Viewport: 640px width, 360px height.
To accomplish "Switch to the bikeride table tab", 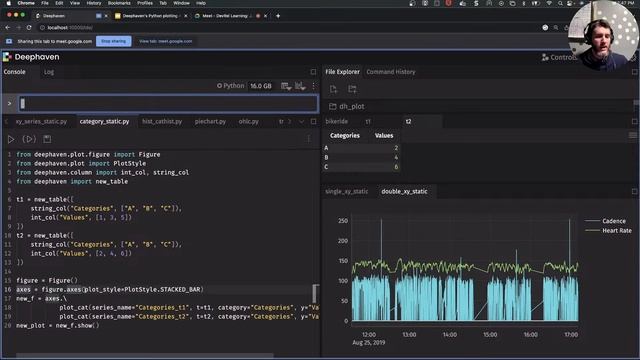I will [x=337, y=122].
